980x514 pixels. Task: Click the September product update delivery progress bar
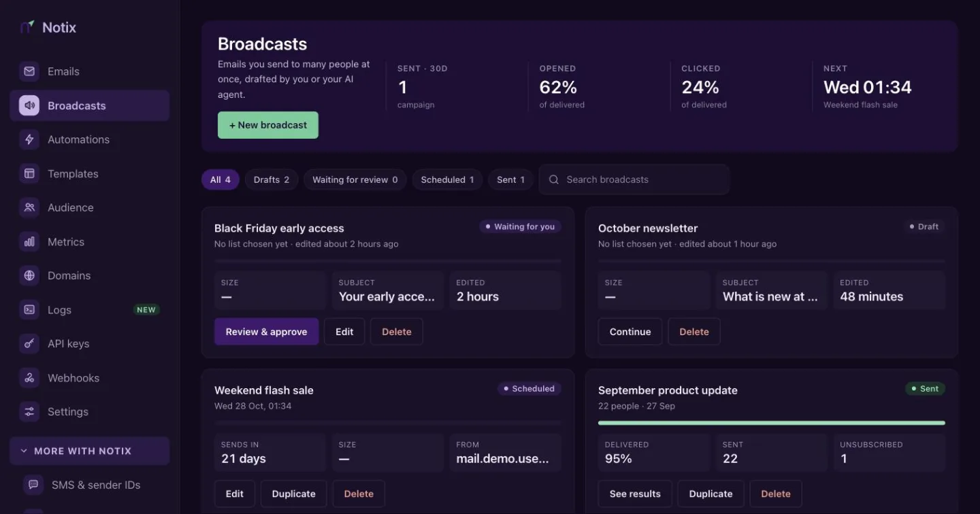coord(772,423)
